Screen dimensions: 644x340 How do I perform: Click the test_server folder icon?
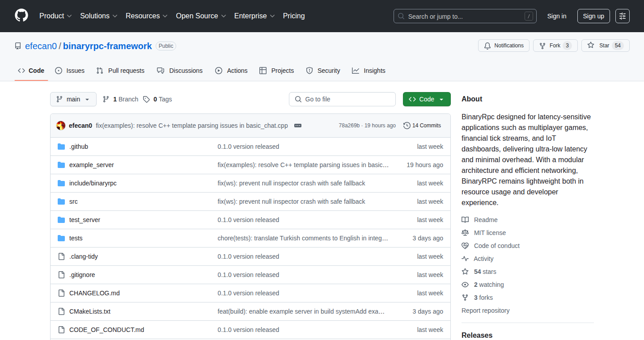click(61, 220)
